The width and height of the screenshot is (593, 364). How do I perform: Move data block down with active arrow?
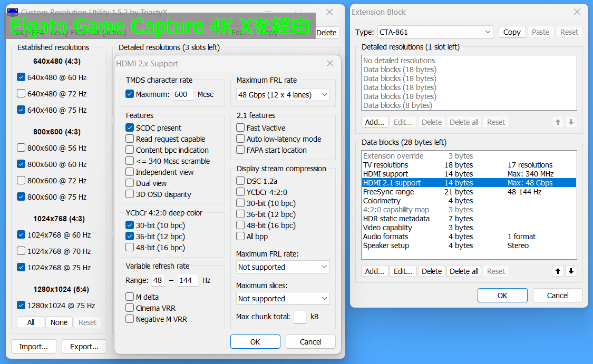[x=571, y=271]
